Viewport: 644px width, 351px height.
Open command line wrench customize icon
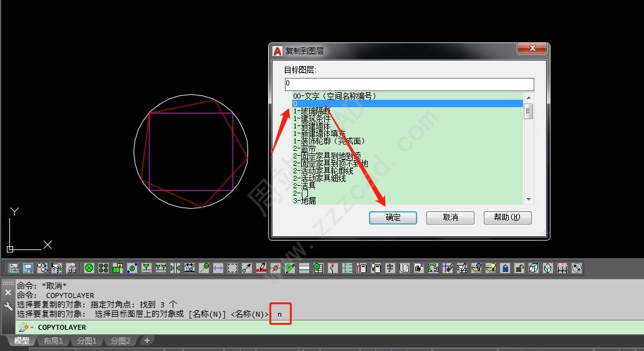coord(8,306)
